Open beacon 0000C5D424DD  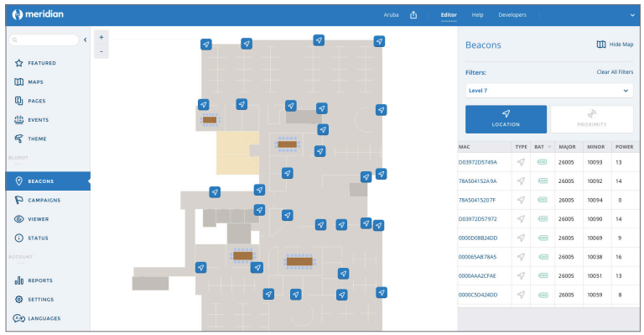[x=478, y=295]
